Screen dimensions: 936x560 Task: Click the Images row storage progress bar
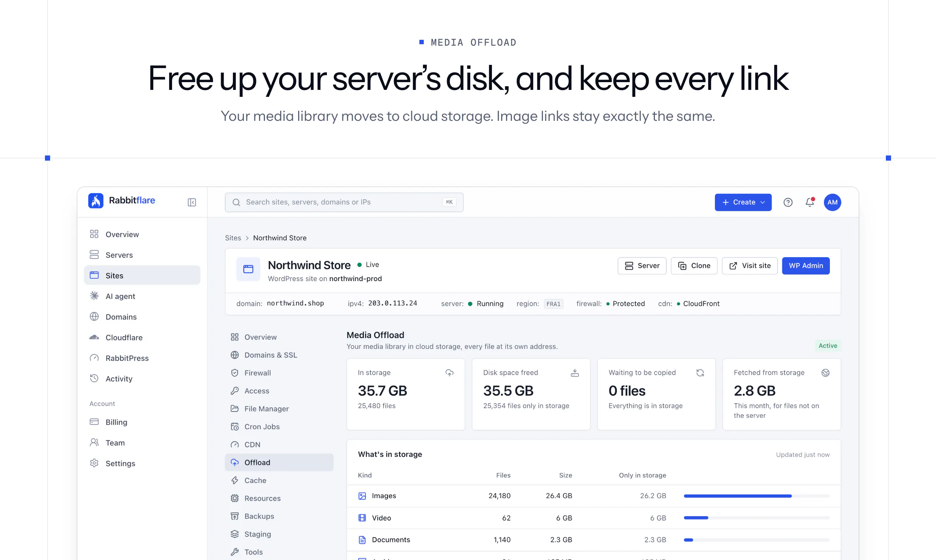(x=756, y=496)
